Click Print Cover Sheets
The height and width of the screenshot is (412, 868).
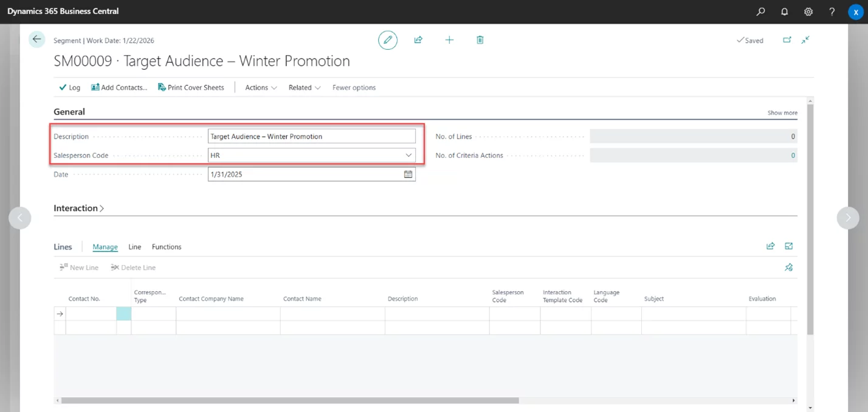tap(191, 88)
